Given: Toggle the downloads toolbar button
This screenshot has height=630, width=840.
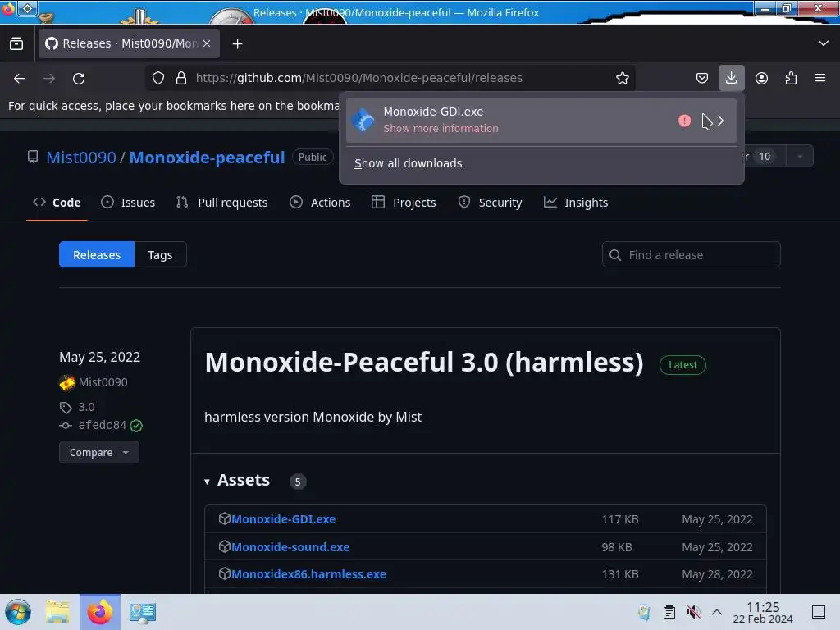Looking at the screenshot, I should [731, 78].
